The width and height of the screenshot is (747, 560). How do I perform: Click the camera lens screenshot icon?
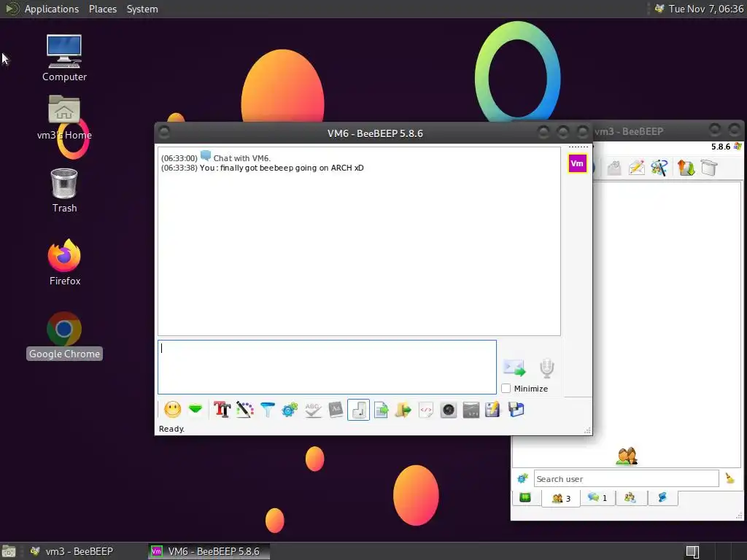[449, 410]
